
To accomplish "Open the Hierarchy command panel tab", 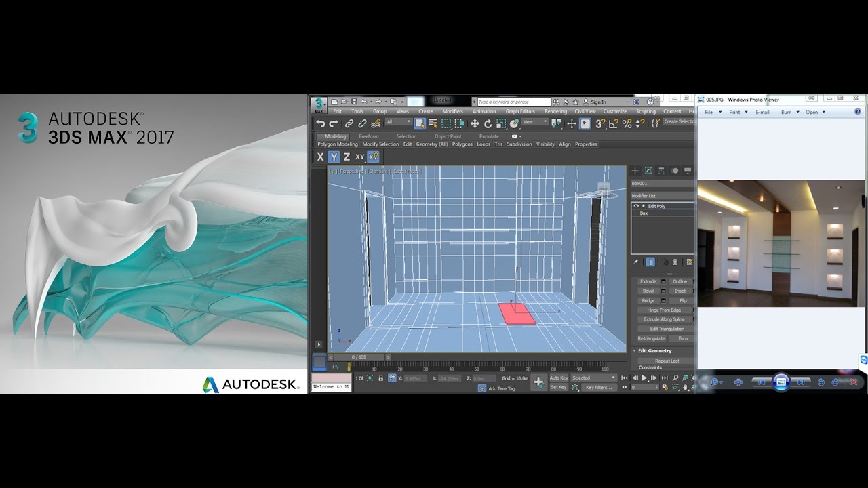I will [661, 171].
